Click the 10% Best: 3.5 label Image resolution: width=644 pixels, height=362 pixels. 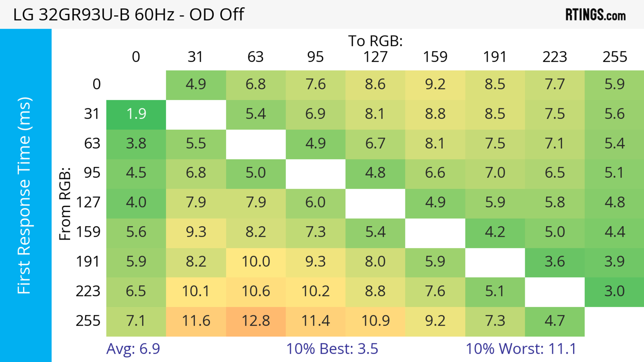coord(332,349)
